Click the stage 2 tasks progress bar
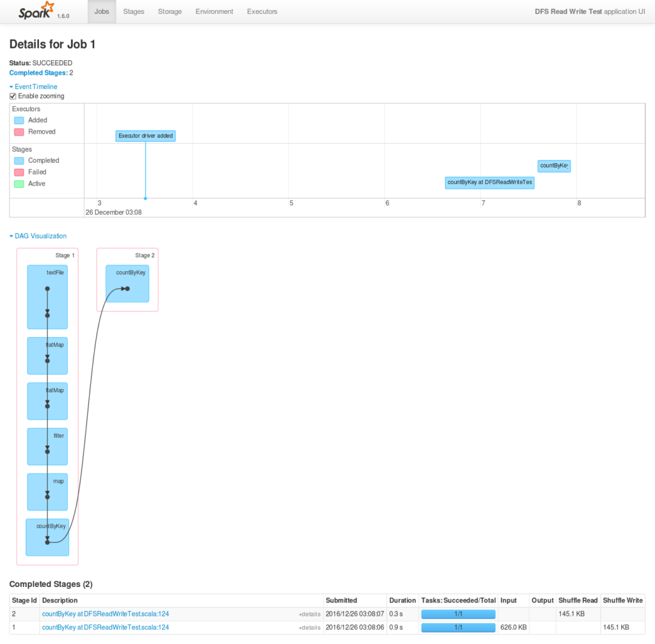 [x=458, y=614]
